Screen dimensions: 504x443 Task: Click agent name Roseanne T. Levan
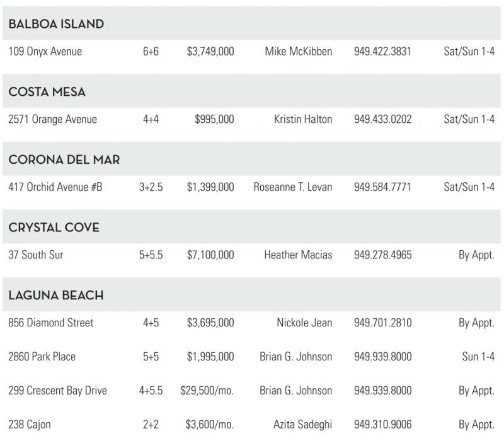click(x=292, y=187)
